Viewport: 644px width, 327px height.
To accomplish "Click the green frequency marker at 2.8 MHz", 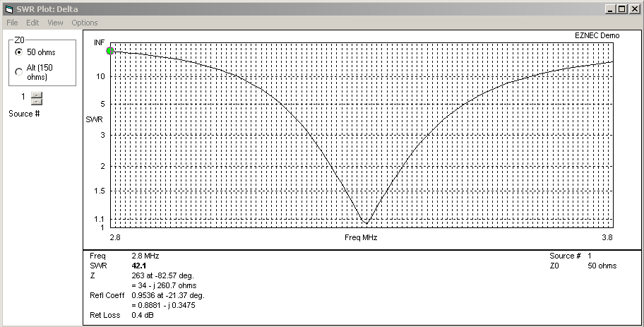I will (x=110, y=51).
